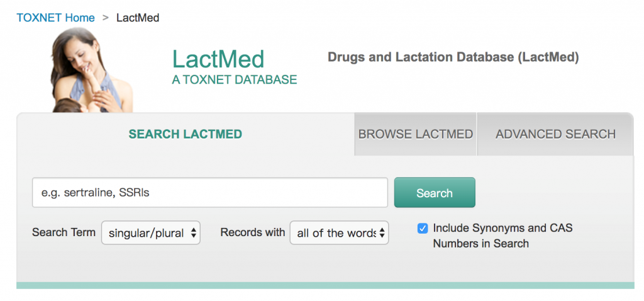
Task: Click the arrows on the all of the words selector
Action: (x=382, y=233)
